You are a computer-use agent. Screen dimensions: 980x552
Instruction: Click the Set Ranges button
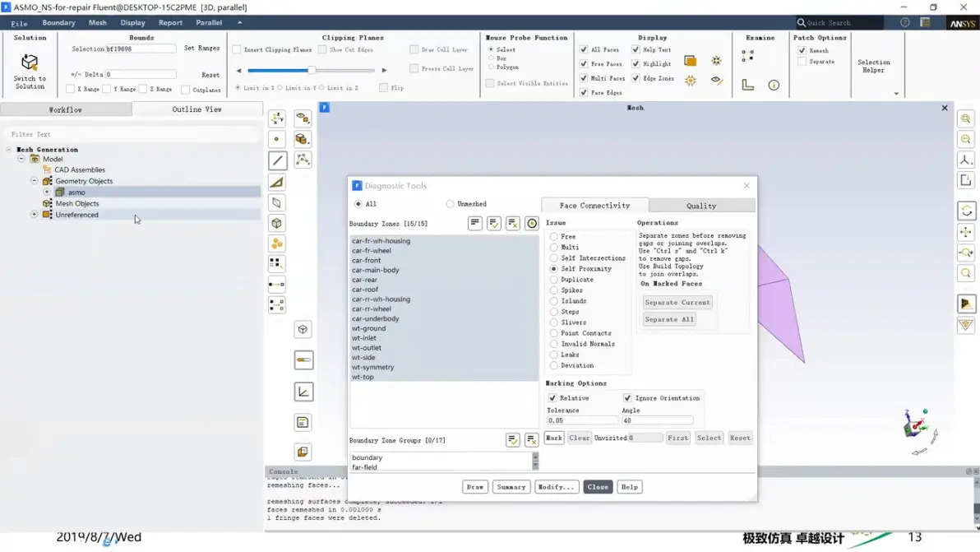click(202, 49)
